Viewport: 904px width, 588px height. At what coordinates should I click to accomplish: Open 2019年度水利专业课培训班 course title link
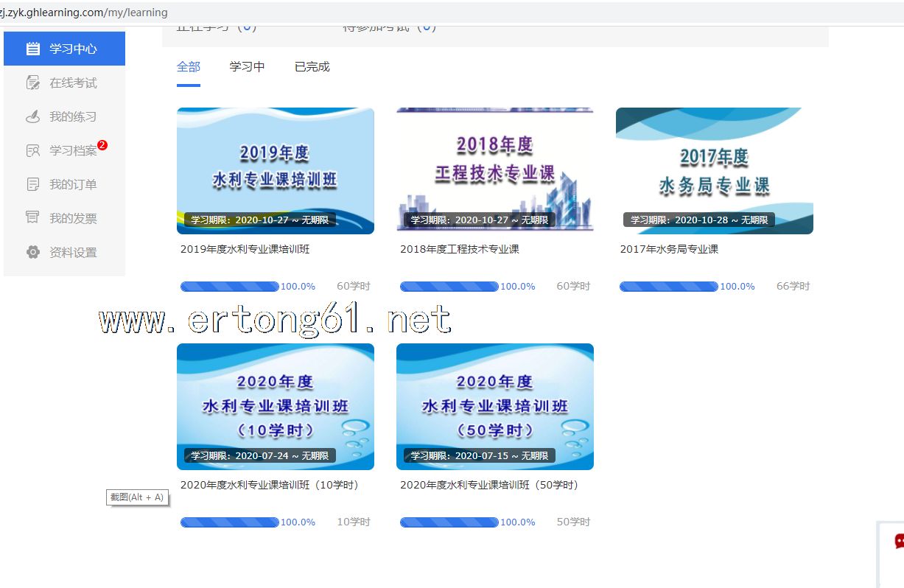pyautogui.click(x=245, y=249)
